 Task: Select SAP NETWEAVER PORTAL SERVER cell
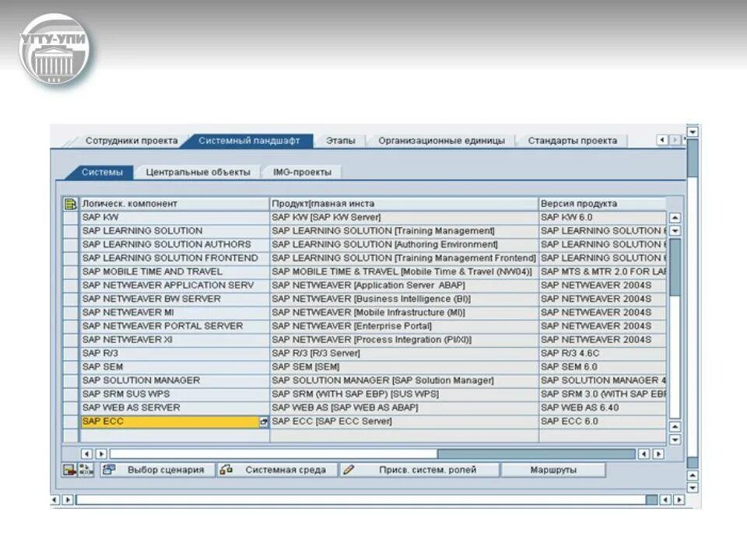(174, 327)
